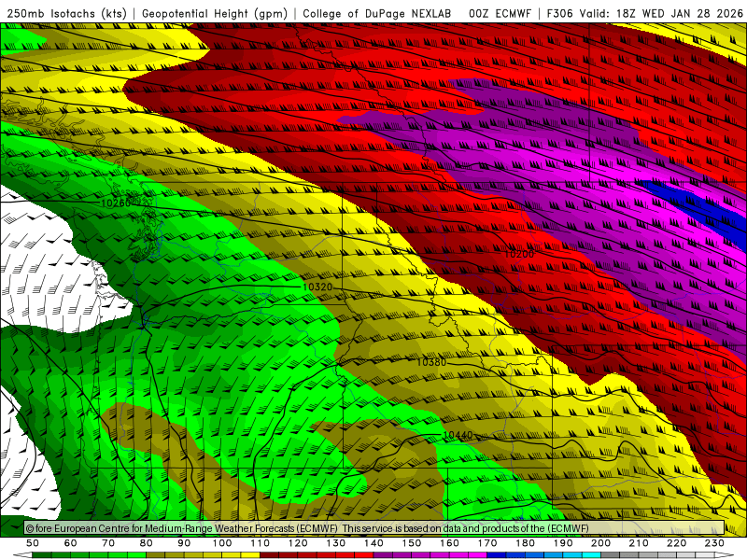Click the "F306" forecast hour label
The height and width of the screenshot is (560, 747).
pyautogui.click(x=559, y=13)
